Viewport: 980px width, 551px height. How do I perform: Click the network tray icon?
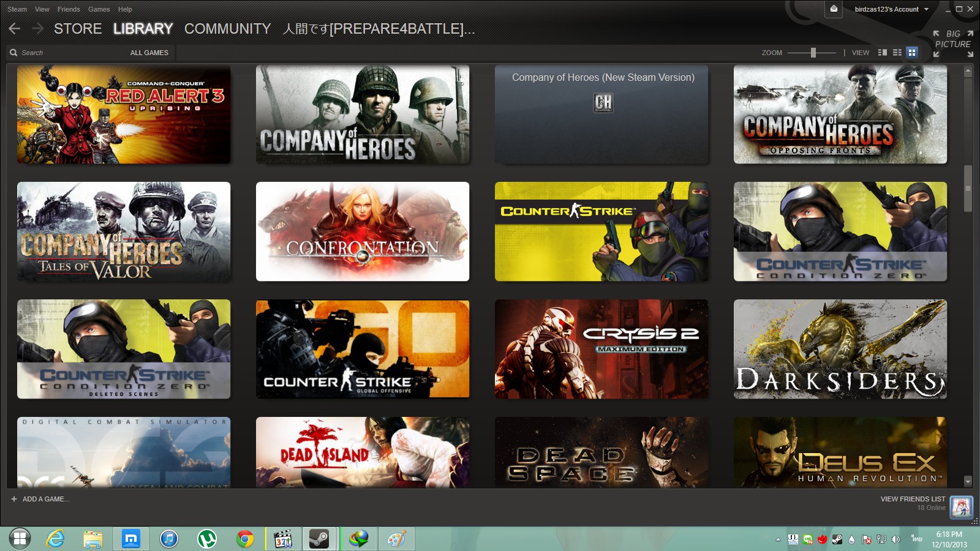coord(881,539)
